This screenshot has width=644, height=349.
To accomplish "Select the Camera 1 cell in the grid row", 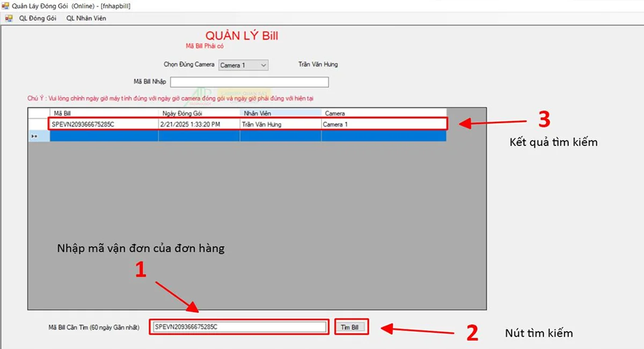I will [384, 124].
